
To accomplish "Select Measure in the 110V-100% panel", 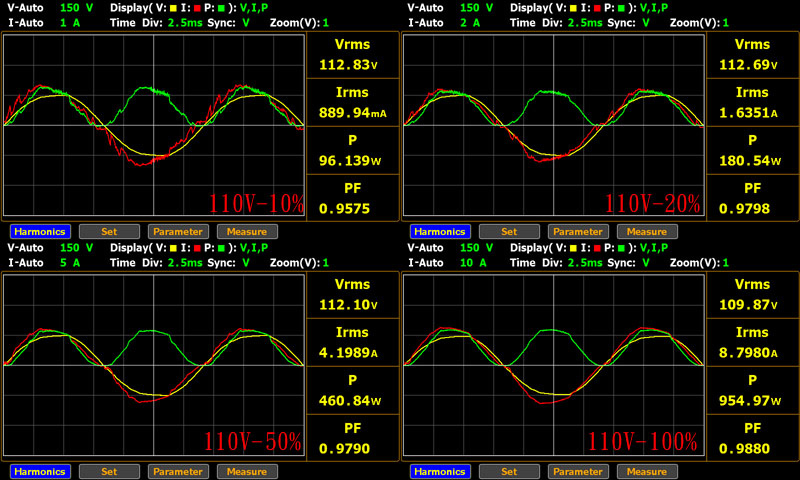I will pos(647,471).
